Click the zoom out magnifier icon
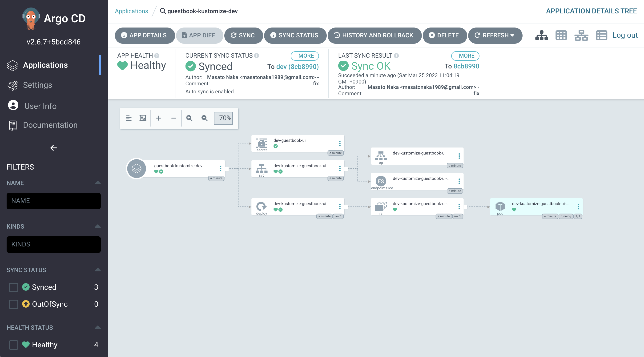This screenshot has height=357, width=644. (x=205, y=118)
